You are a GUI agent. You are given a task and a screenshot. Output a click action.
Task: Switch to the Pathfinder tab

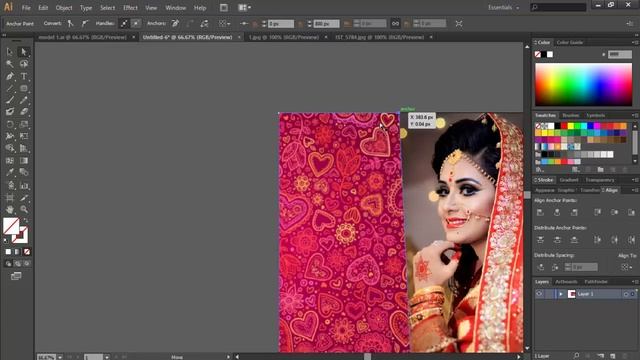coord(596,282)
